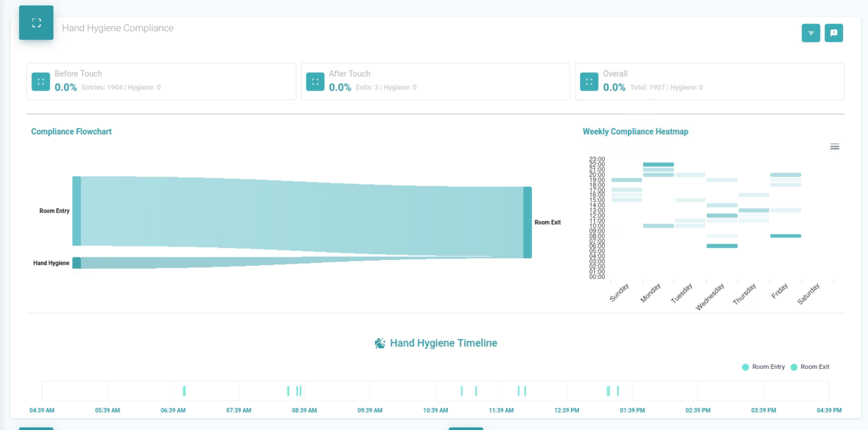Select the timeline marker near 06:39 AM
This screenshot has width=868, height=430.
click(x=184, y=391)
